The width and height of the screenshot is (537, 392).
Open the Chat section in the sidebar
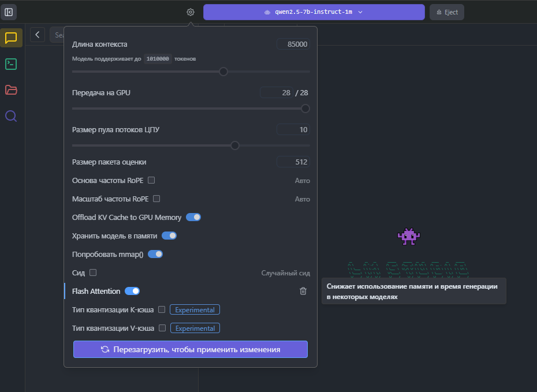pyautogui.click(x=11, y=38)
